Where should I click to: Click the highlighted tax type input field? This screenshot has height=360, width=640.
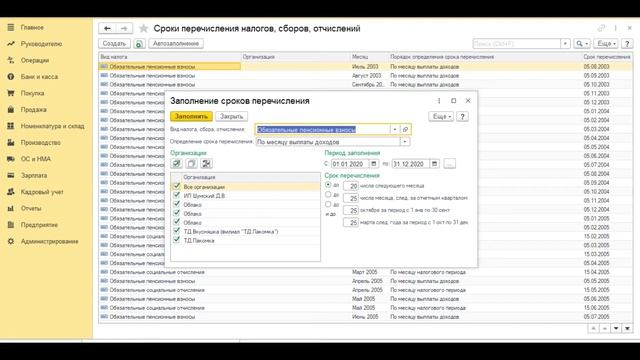(322, 129)
